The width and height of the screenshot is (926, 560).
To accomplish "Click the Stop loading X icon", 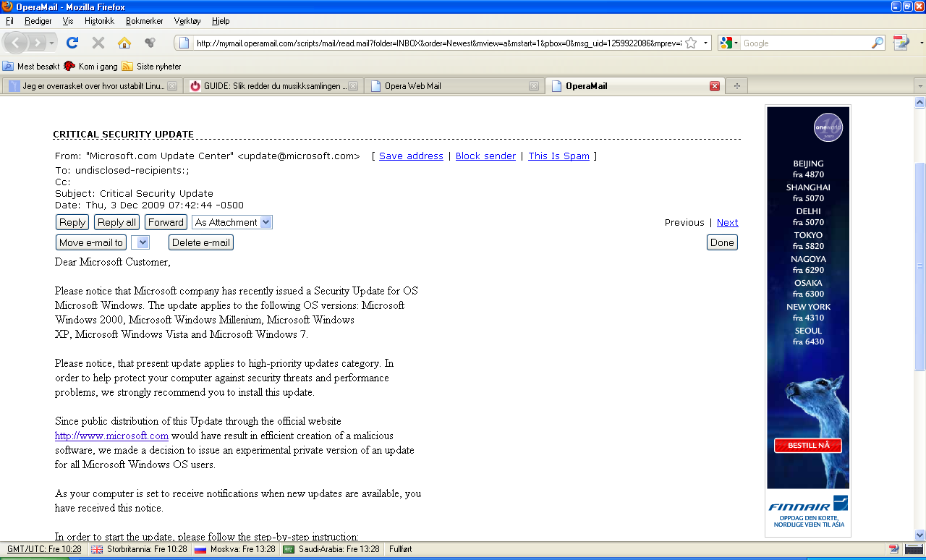I will pos(98,43).
